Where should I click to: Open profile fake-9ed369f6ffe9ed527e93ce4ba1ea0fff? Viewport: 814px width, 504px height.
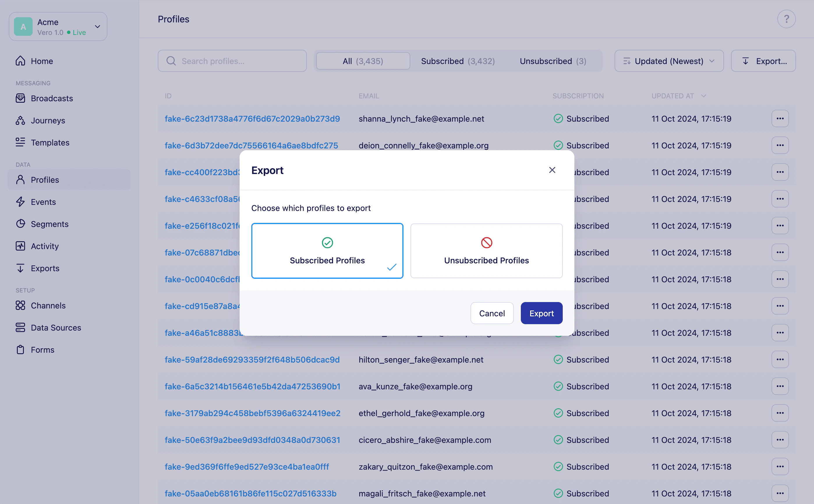(x=247, y=467)
